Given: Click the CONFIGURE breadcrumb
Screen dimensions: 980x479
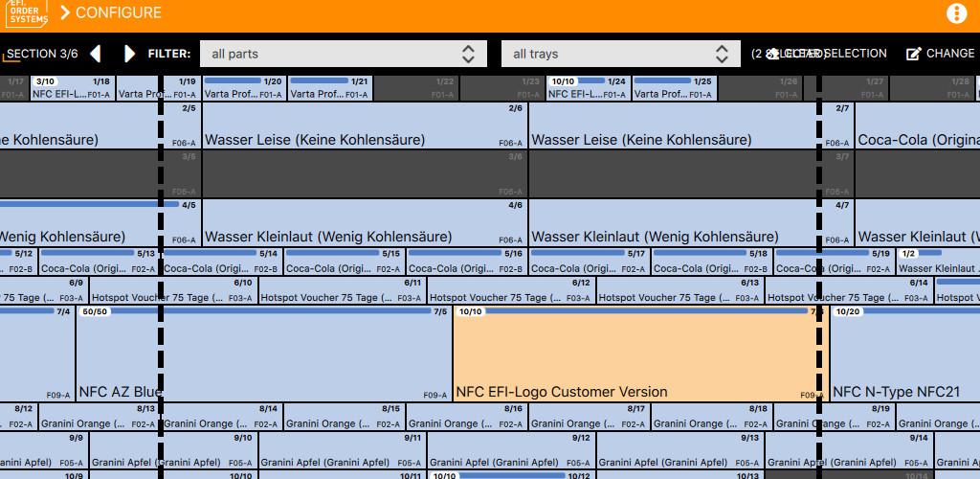Looking at the screenshot, I should [x=119, y=12].
